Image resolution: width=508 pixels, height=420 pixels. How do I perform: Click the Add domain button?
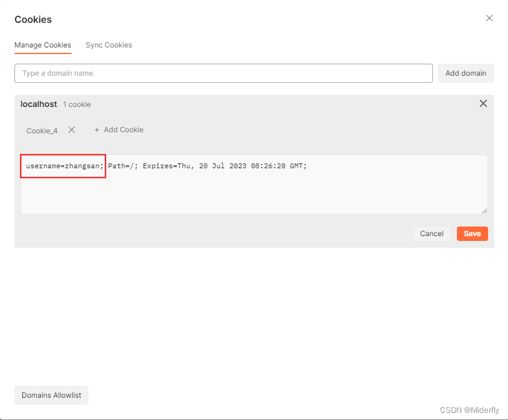click(x=465, y=73)
